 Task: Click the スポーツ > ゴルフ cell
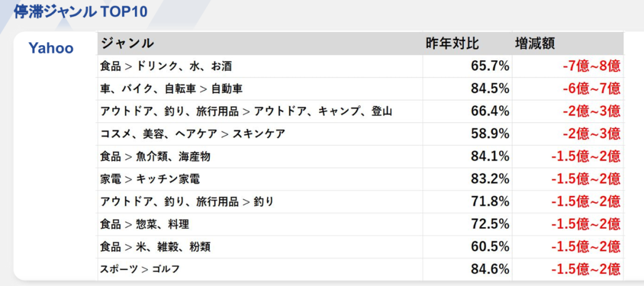pos(140,269)
